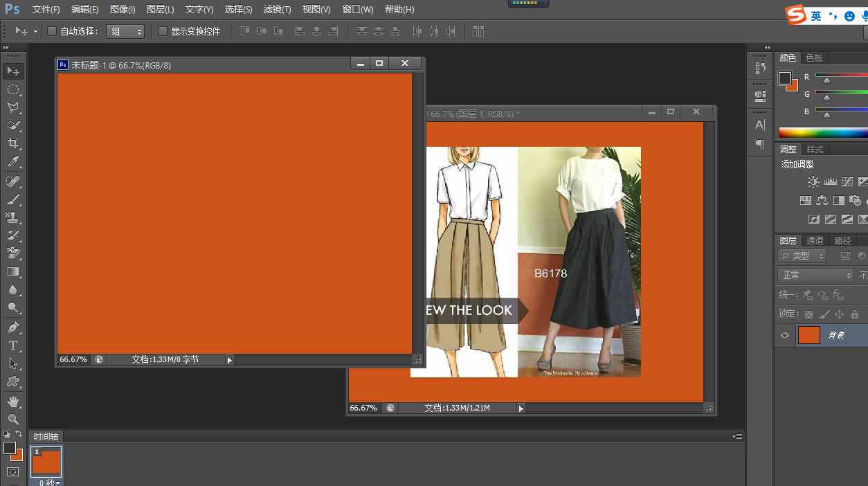Select the Brush tool
Screen dimensions: 868x486
[13, 199]
